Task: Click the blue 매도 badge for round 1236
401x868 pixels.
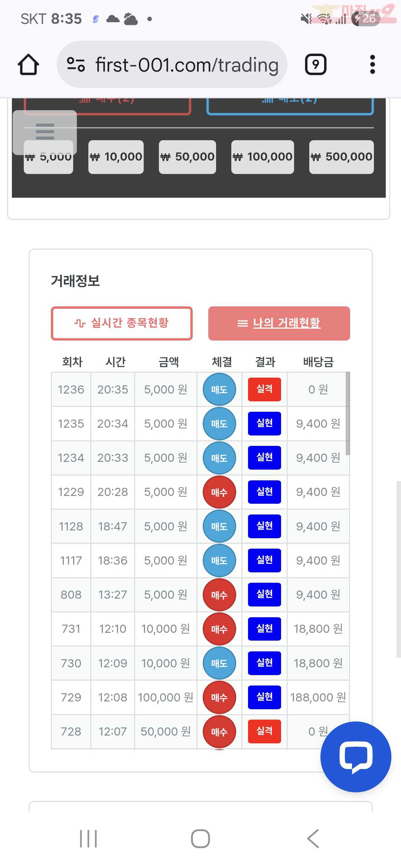Action: click(219, 389)
